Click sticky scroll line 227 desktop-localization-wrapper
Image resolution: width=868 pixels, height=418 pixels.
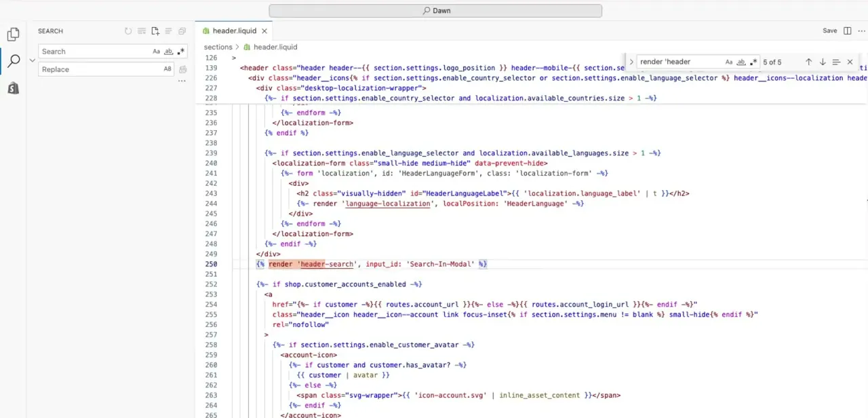point(341,88)
